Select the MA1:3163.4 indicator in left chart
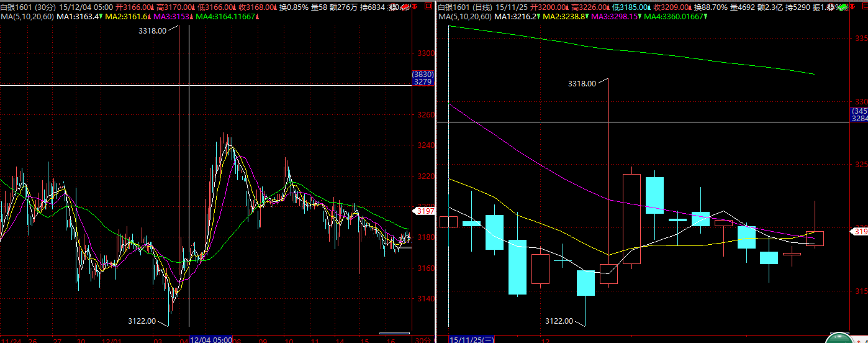 coord(78,16)
